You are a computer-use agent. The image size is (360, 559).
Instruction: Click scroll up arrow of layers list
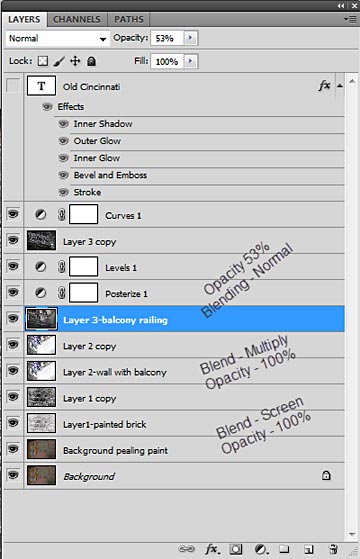click(x=352, y=82)
